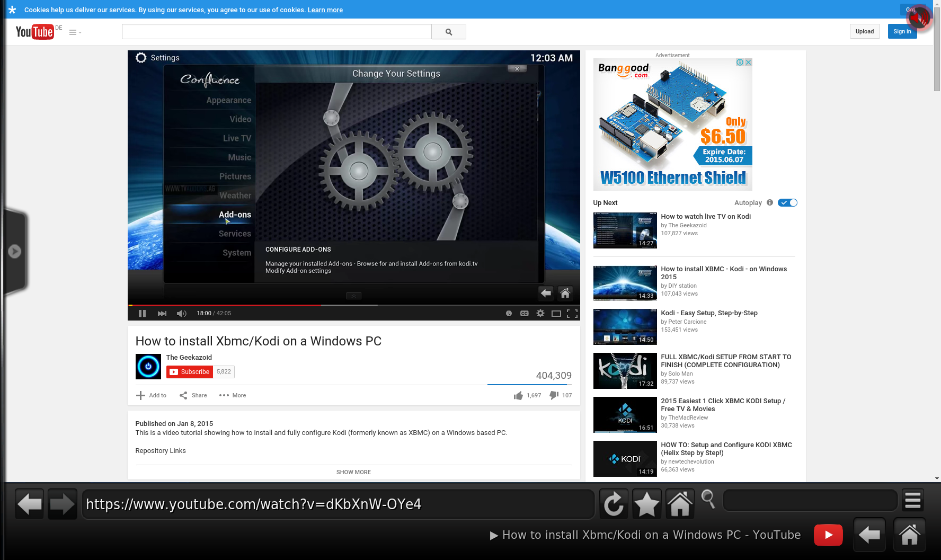Mute the video player volume
The image size is (941, 560).
(x=181, y=314)
